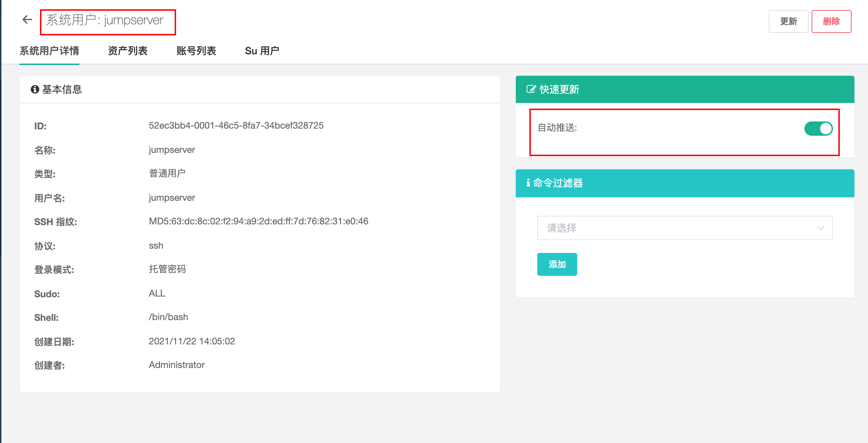Click the 更新 button
The image size is (868, 443).
pyautogui.click(x=788, y=21)
